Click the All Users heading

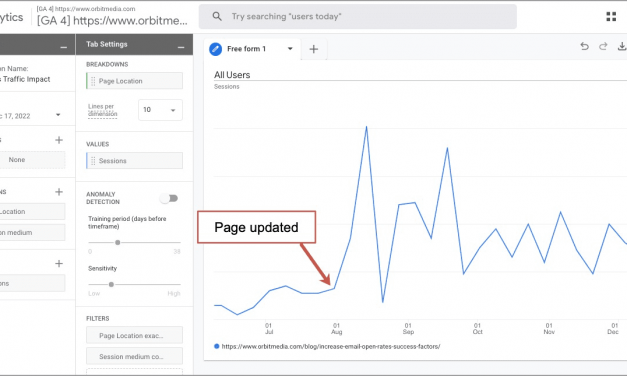pos(232,75)
